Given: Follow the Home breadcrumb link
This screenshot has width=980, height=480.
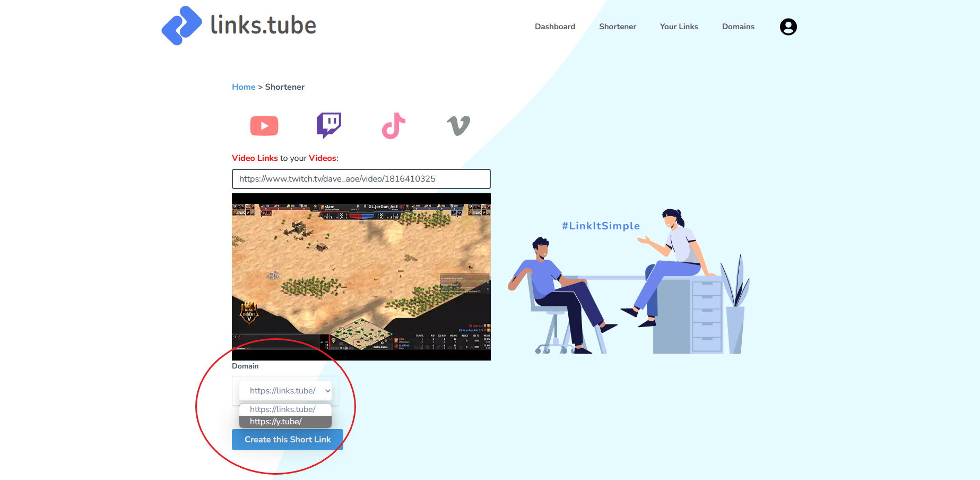Looking at the screenshot, I should [x=244, y=87].
